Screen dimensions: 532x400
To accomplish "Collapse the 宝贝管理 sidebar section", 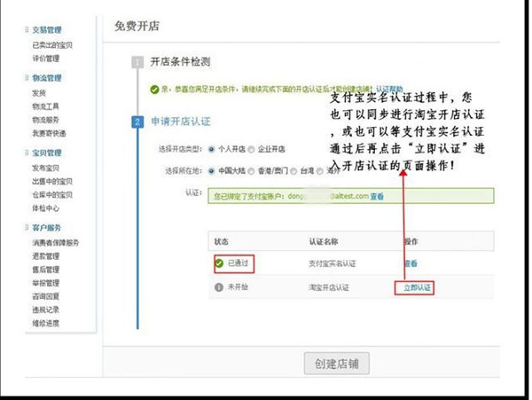I will click(27, 153).
